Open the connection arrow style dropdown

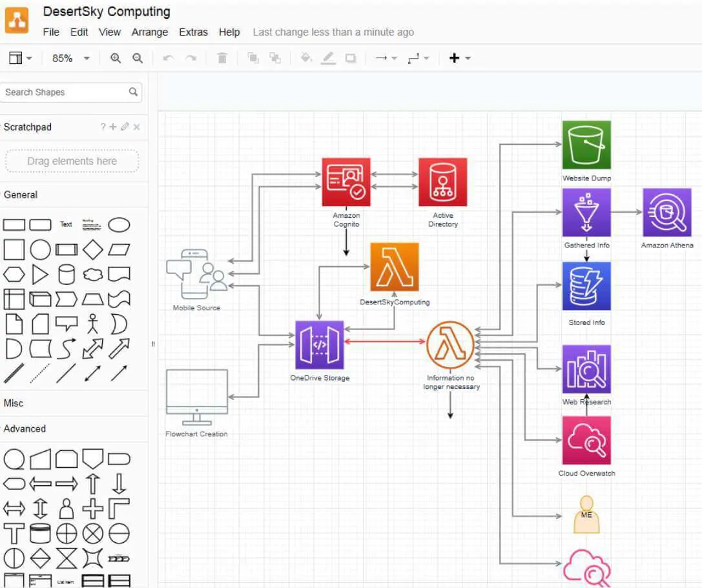pyautogui.click(x=386, y=58)
